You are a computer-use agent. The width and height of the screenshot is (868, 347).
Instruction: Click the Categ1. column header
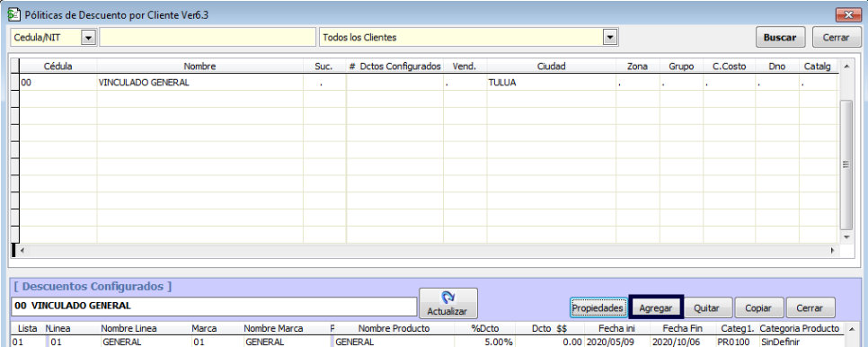click(738, 328)
